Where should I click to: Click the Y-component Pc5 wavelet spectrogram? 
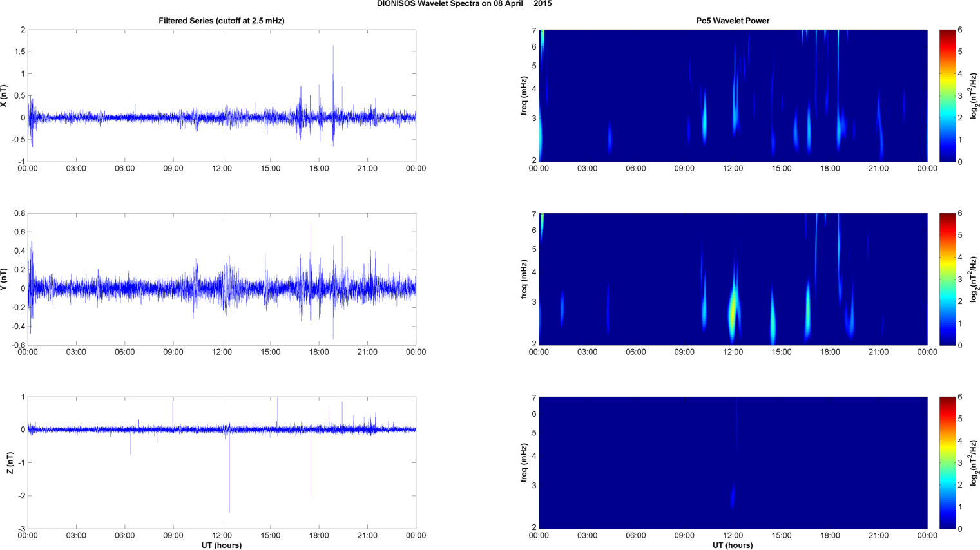(x=733, y=279)
